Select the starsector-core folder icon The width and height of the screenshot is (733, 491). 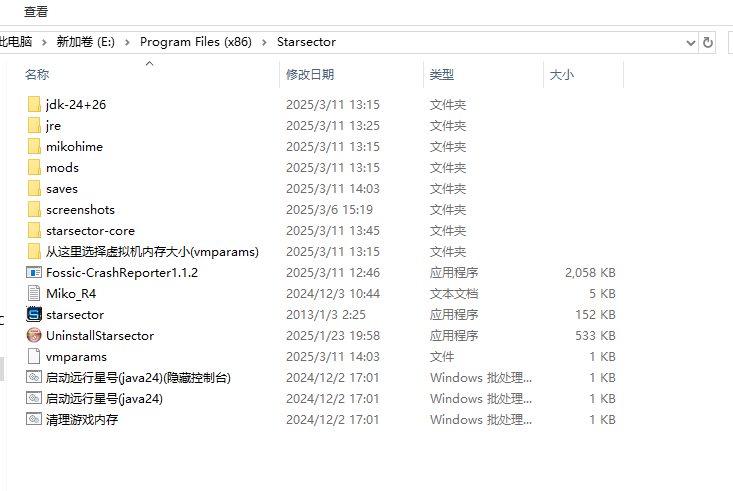point(34,231)
